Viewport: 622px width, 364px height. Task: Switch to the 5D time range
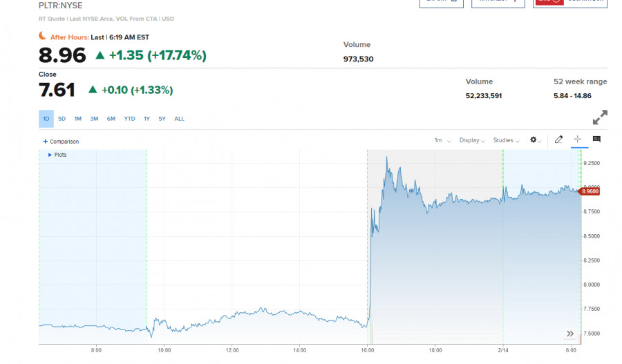[x=62, y=119]
